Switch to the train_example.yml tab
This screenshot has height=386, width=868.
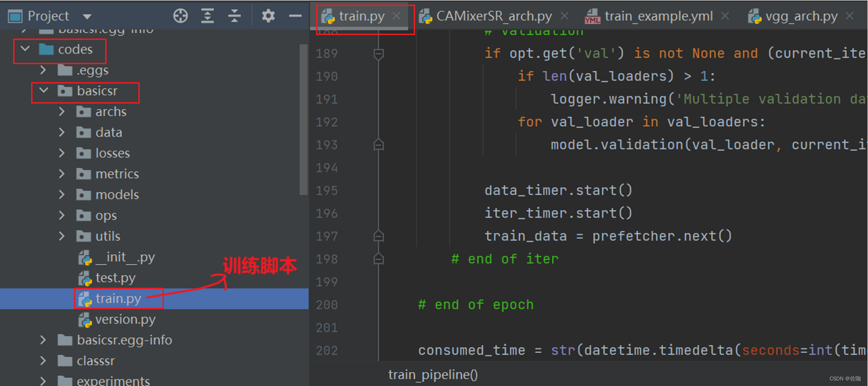tap(659, 16)
